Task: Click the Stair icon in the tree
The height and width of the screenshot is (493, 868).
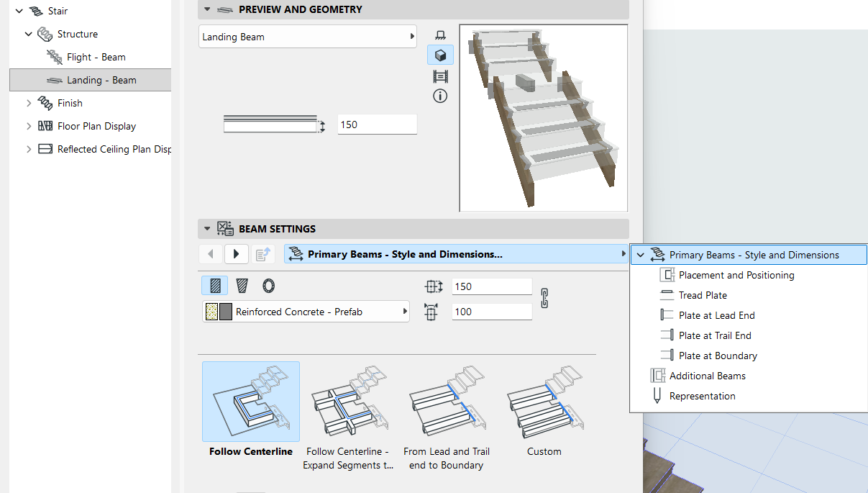Action: coord(36,11)
